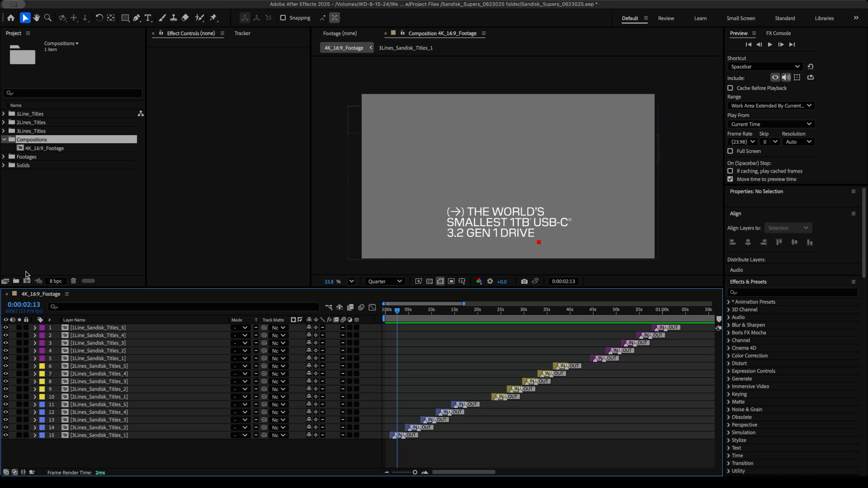Viewport: 868px width, 488px height.
Task: Expand the Color Correction effects category
Action: [x=729, y=356]
